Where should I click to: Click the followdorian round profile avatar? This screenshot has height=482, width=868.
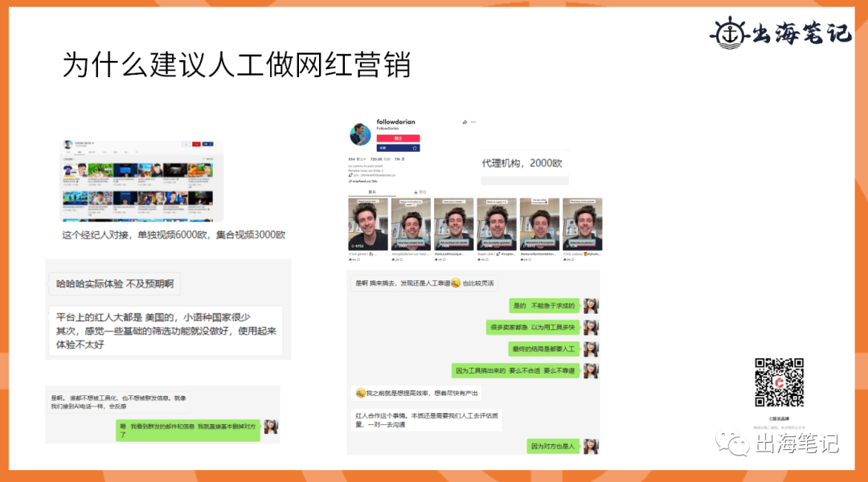[360, 134]
